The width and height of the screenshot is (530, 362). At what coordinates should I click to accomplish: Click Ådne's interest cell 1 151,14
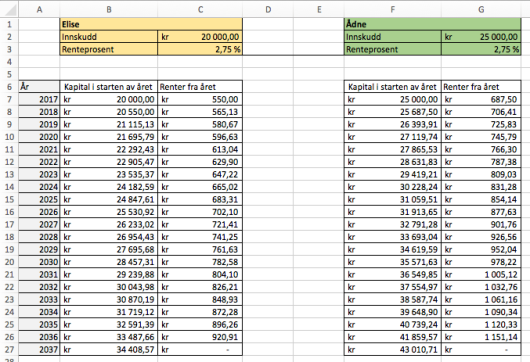(x=481, y=337)
